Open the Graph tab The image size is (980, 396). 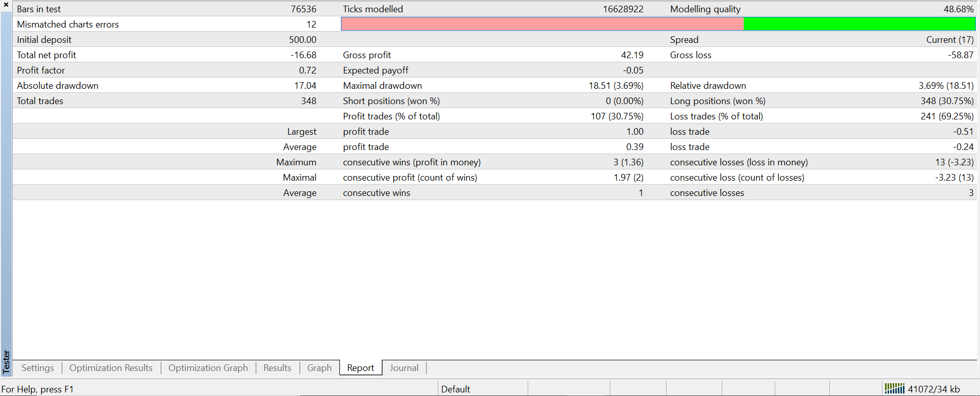[x=320, y=368]
